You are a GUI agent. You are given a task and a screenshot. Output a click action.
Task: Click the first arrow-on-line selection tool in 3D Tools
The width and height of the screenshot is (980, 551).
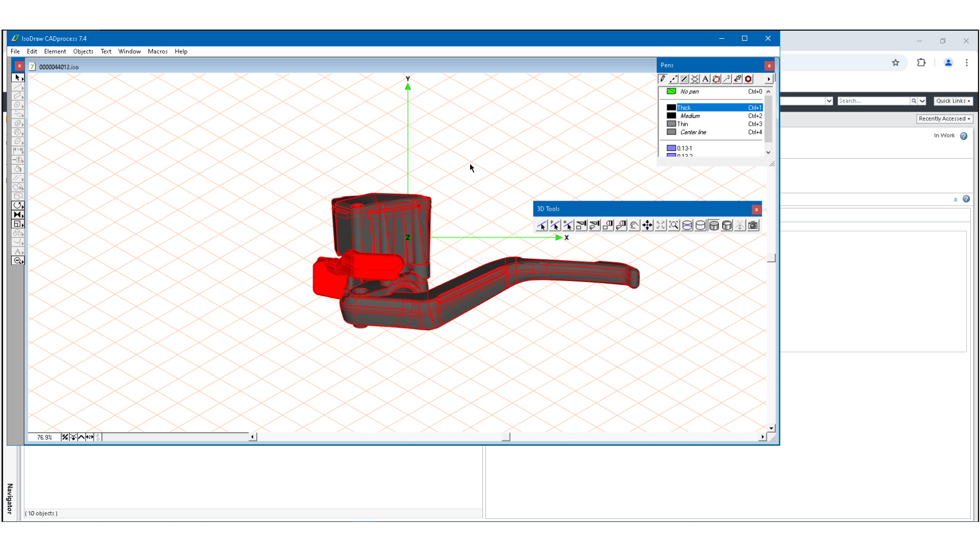542,226
